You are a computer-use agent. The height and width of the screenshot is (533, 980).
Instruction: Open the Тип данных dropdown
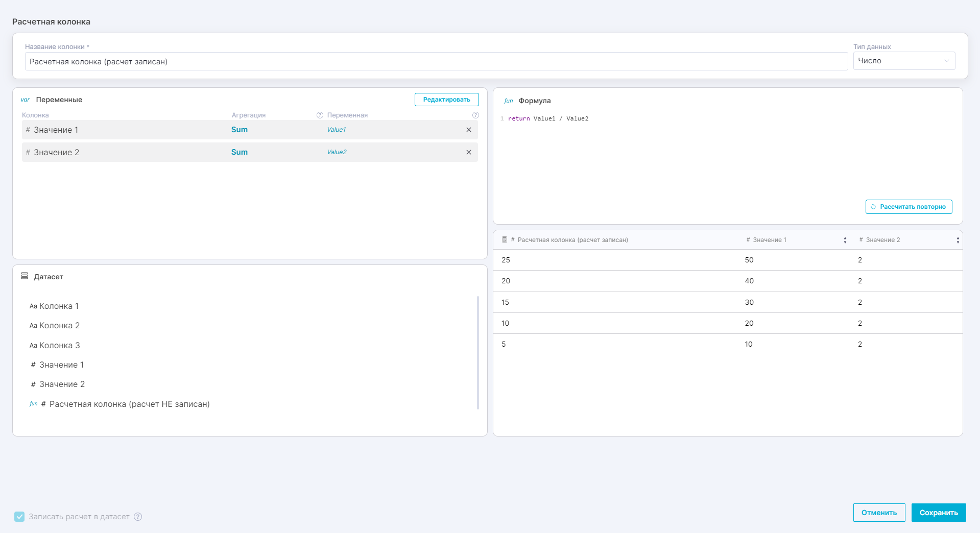(x=903, y=61)
